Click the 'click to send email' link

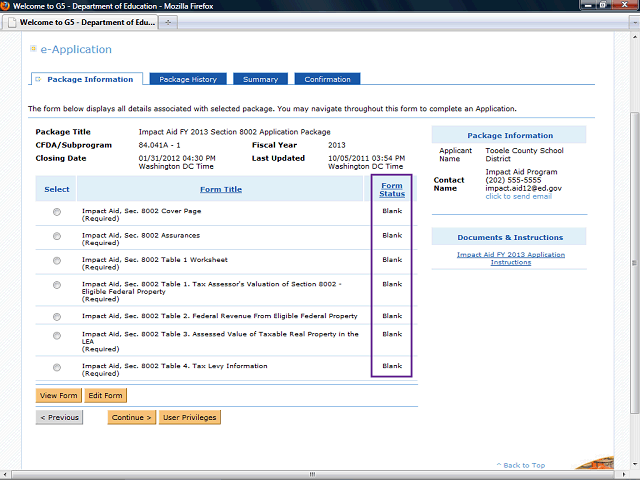click(x=518, y=196)
